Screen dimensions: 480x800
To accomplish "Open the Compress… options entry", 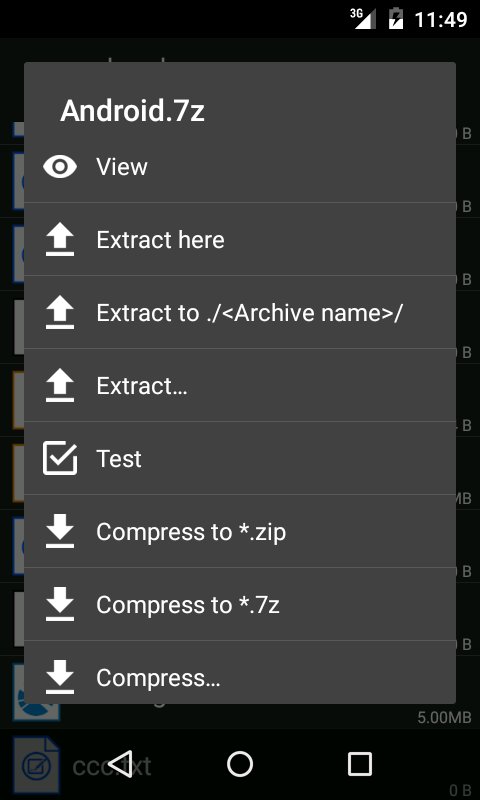I will [x=240, y=672].
